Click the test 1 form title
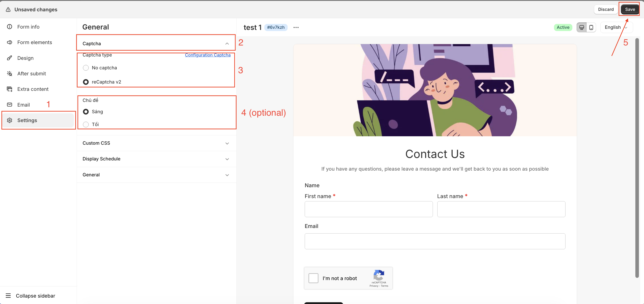 [253, 27]
